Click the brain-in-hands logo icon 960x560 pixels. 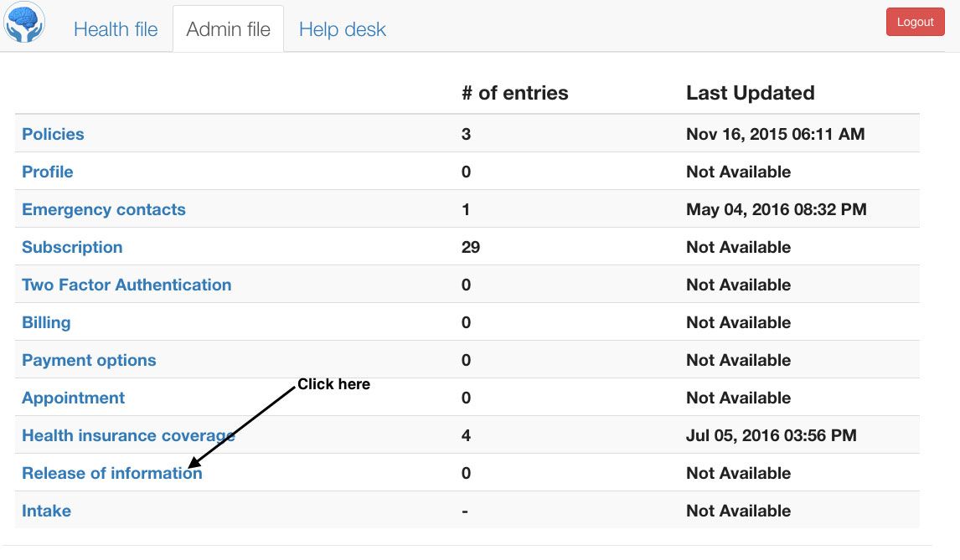[x=24, y=22]
